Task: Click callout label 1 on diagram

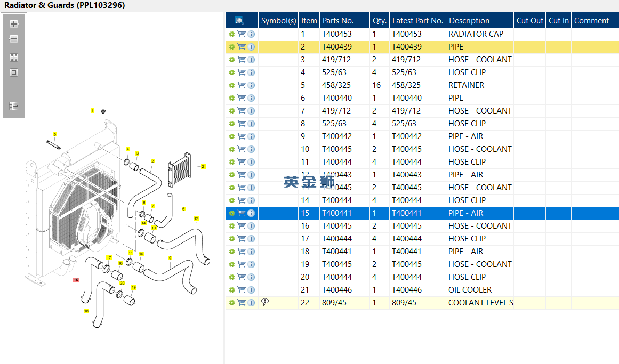Action: point(92,111)
